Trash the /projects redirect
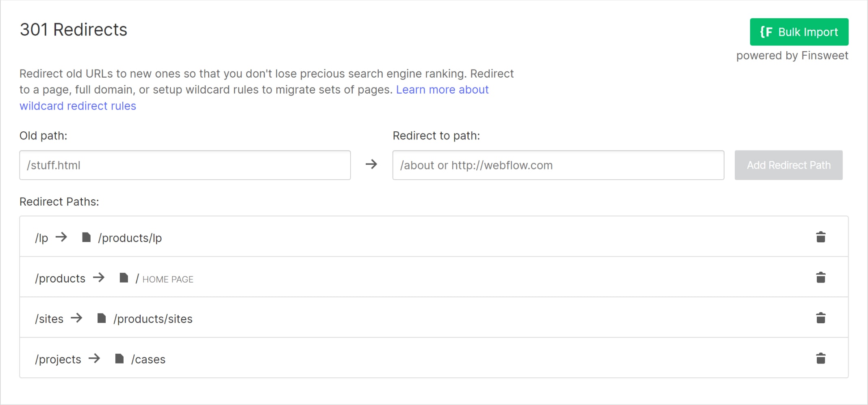This screenshot has height=405, width=868. [820, 359]
